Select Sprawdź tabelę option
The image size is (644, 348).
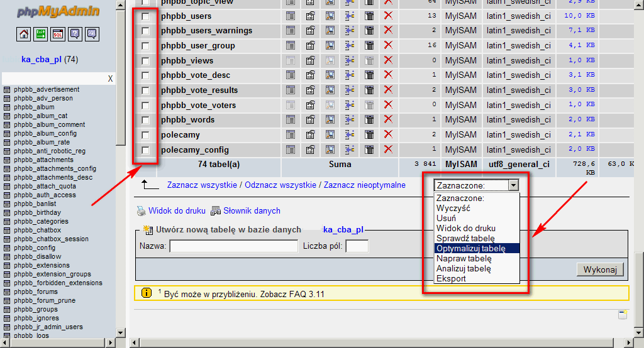(x=477, y=239)
